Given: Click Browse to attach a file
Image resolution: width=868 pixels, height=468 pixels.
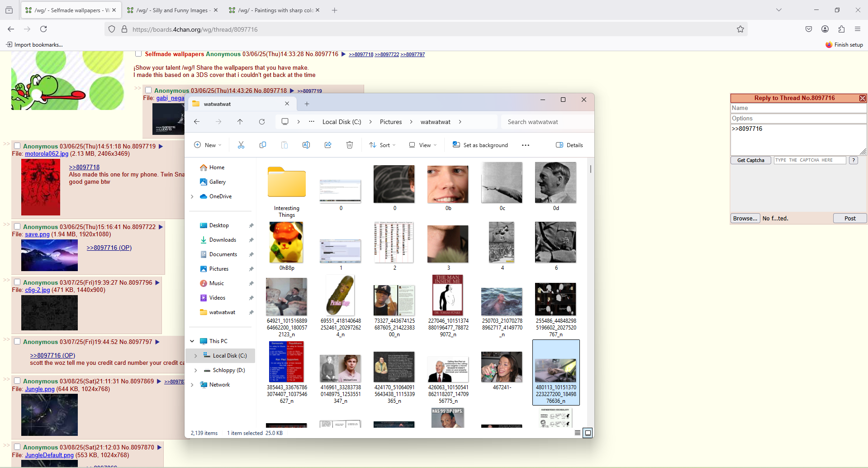Looking at the screenshot, I should pyautogui.click(x=745, y=218).
